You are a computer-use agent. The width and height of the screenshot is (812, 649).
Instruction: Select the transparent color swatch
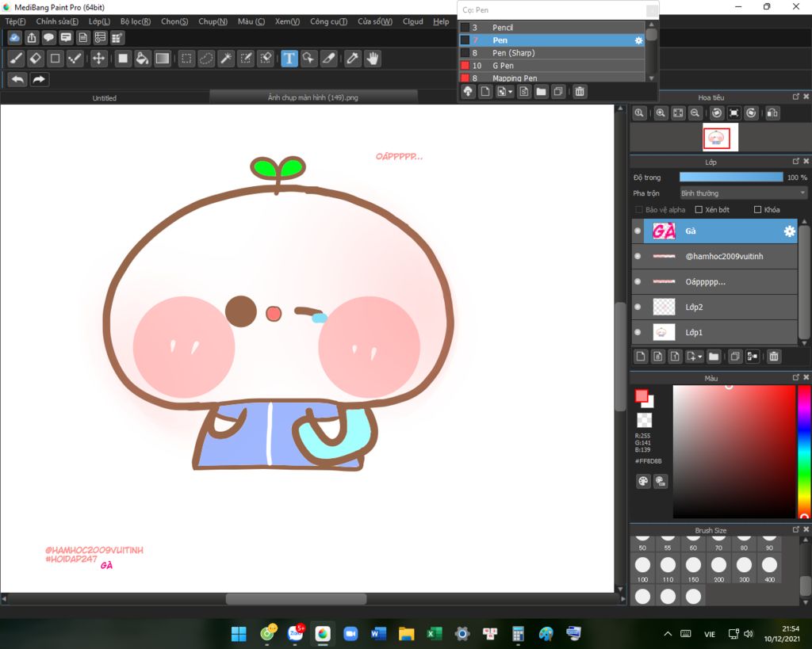tap(644, 420)
